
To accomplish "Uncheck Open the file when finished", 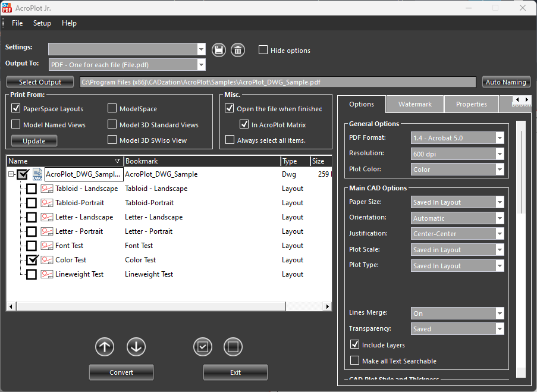I will pos(230,108).
